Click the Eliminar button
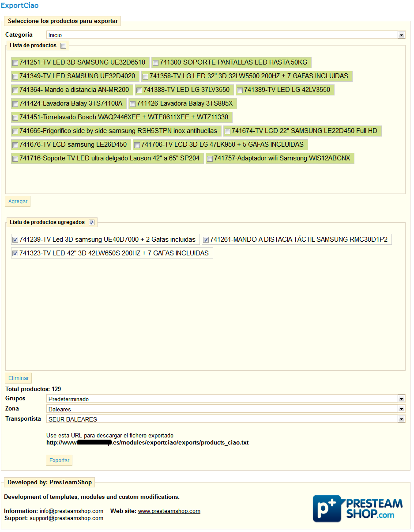Image resolution: width=414 pixels, height=532 pixels. click(19, 378)
